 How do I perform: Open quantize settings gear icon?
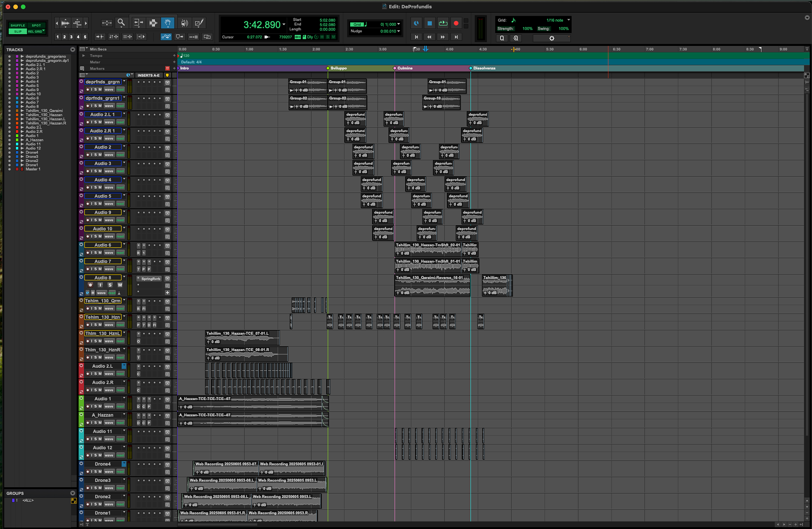551,38
